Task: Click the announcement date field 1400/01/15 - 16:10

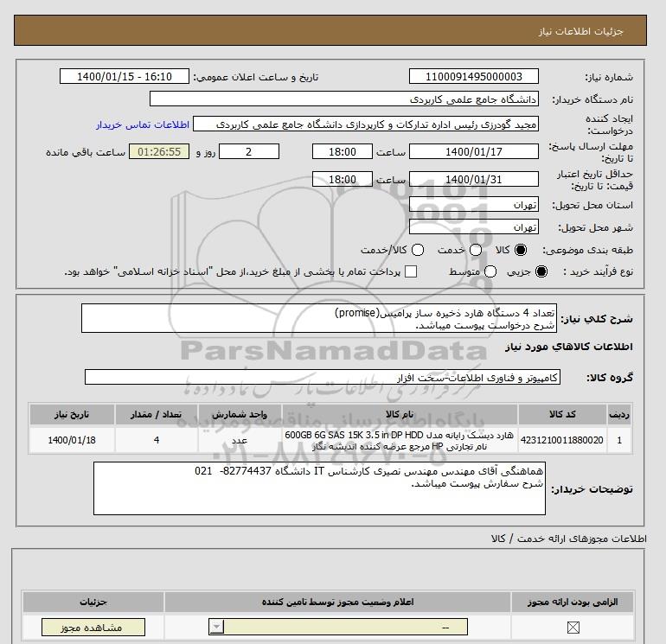Action: tap(125, 76)
